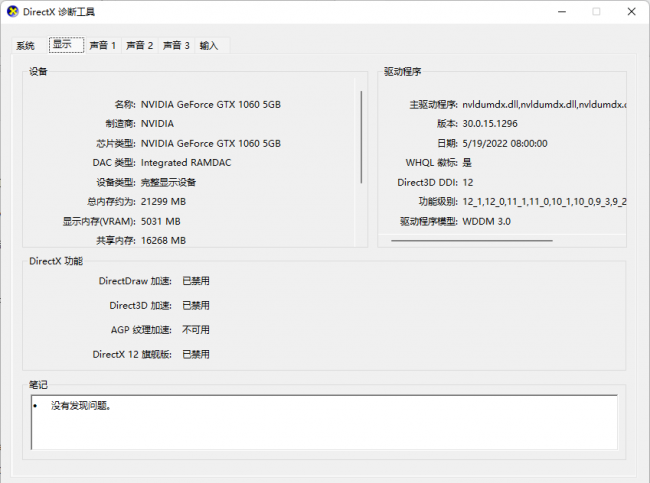This screenshot has width=650, height=483.
Task: Click the 驱动程序 group label
Action: coord(402,72)
